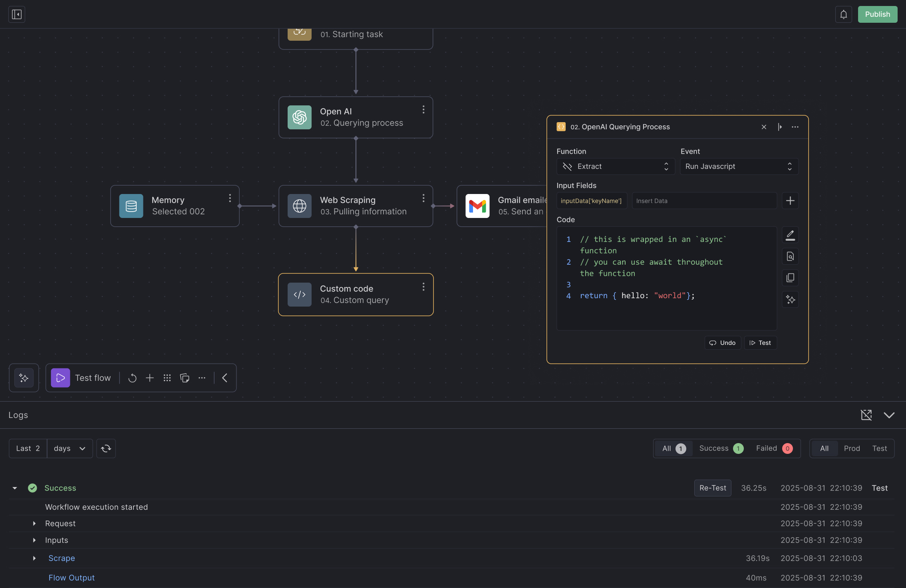Filter logs by Success status
Viewport: 906px width, 588px height.
point(721,448)
